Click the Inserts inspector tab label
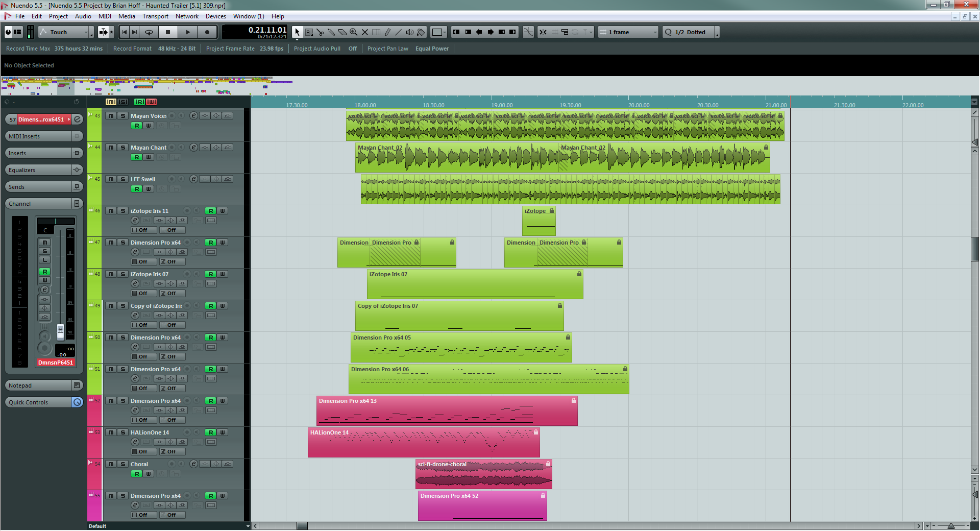This screenshot has height=531, width=980. tap(17, 153)
